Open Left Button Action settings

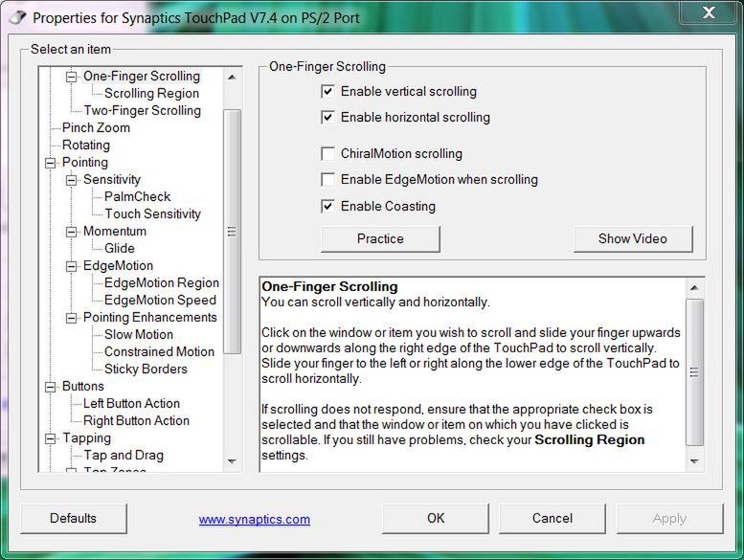coord(131,404)
